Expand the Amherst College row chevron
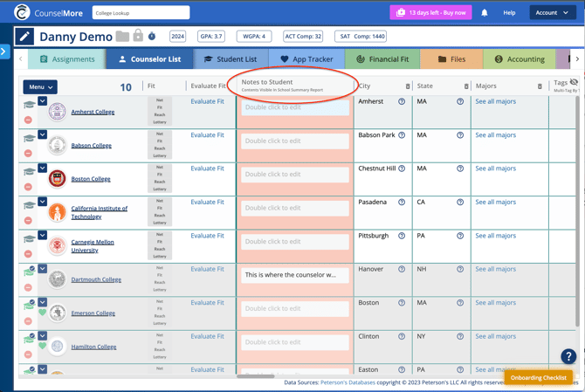This screenshot has width=585, height=392. [43, 100]
